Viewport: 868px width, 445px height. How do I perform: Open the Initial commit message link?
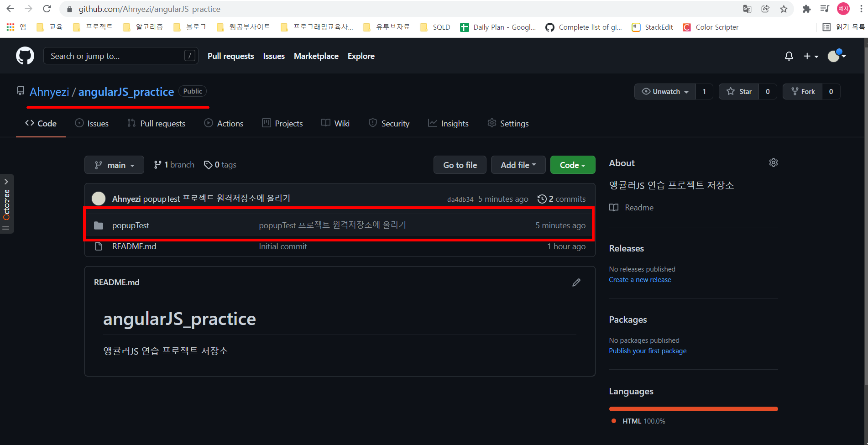[x=283, y=246]
